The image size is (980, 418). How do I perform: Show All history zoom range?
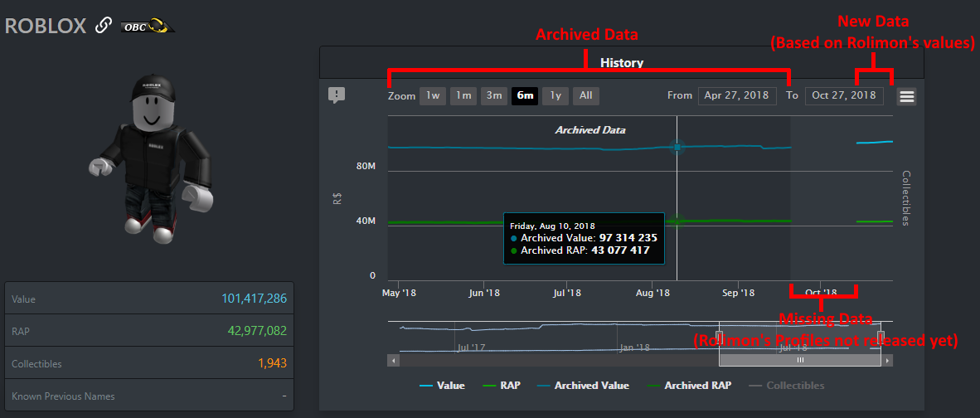[x=585, y=96]
